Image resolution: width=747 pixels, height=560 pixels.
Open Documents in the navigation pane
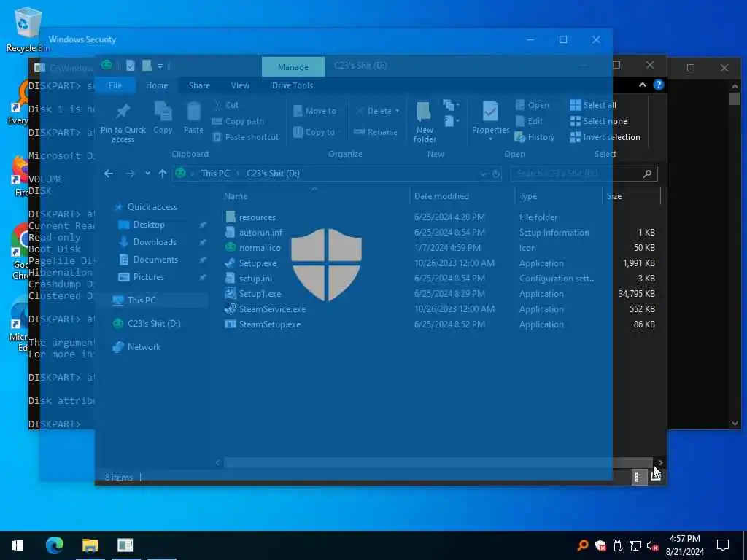point(155,260)
